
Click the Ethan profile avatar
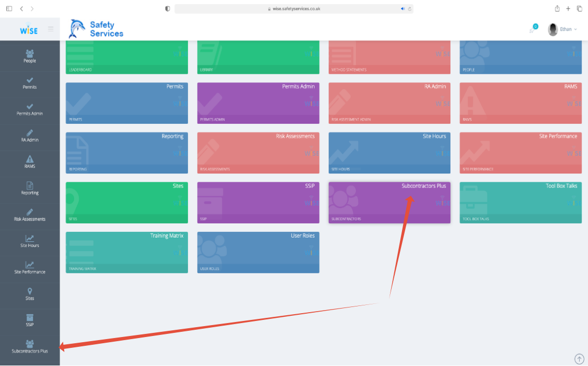[x=553, y=29]
